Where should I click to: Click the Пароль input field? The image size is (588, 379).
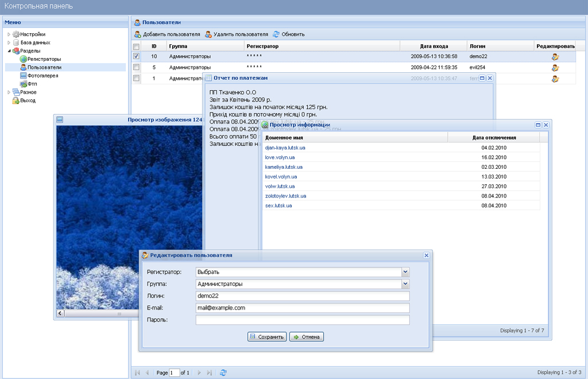[303, 320]
